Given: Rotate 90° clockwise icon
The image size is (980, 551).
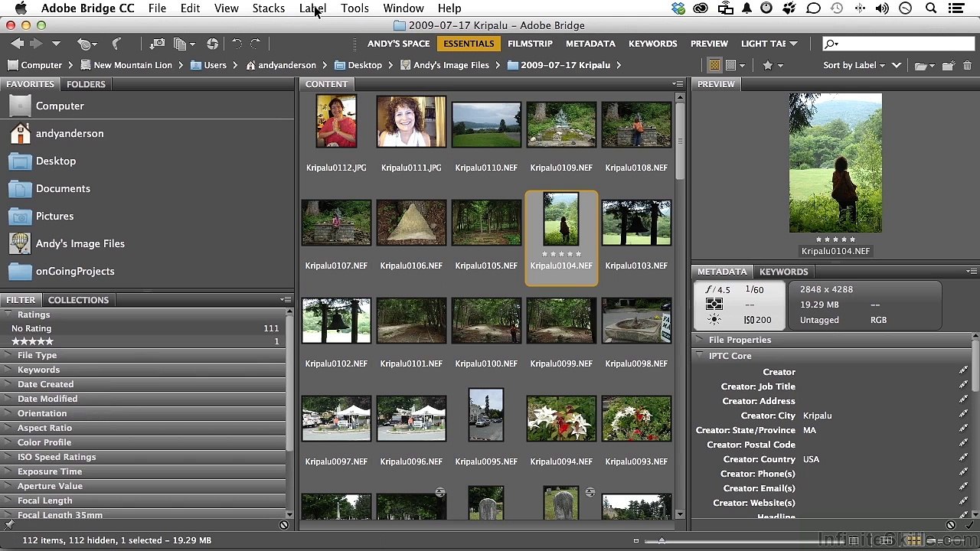Looking at the screenshot, I should [x=256, y=44].
